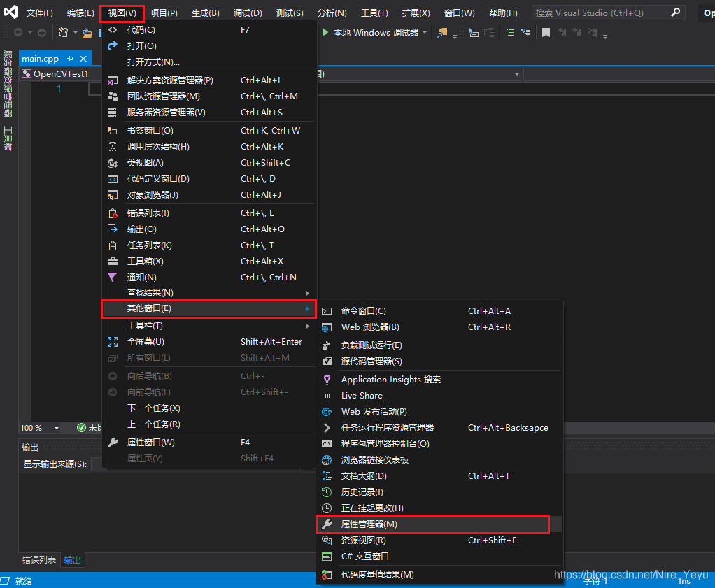Image resolution: width=715 pixels, height=588 pixels.
Task: Click the History (历史记录) clock icon
Action: (x=327, y=492)
